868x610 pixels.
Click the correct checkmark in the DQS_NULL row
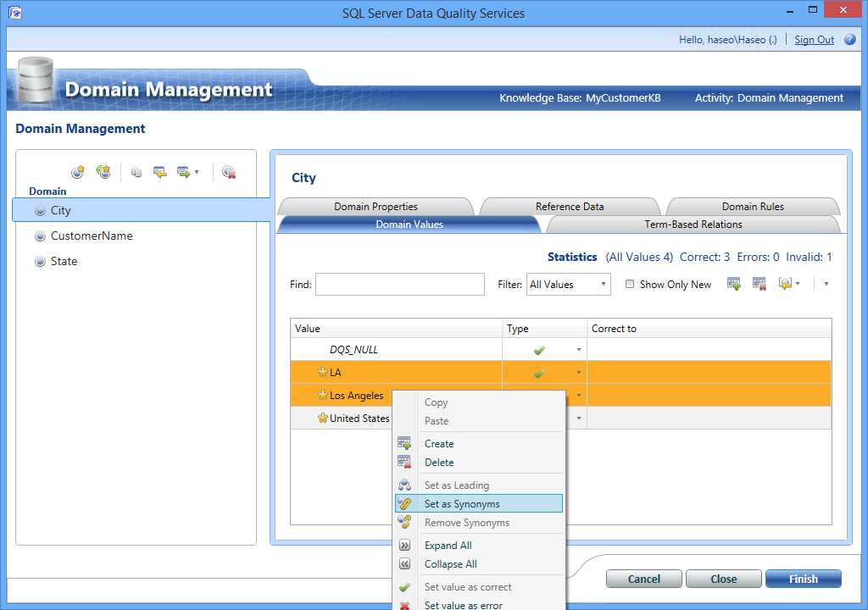[539, 350]
